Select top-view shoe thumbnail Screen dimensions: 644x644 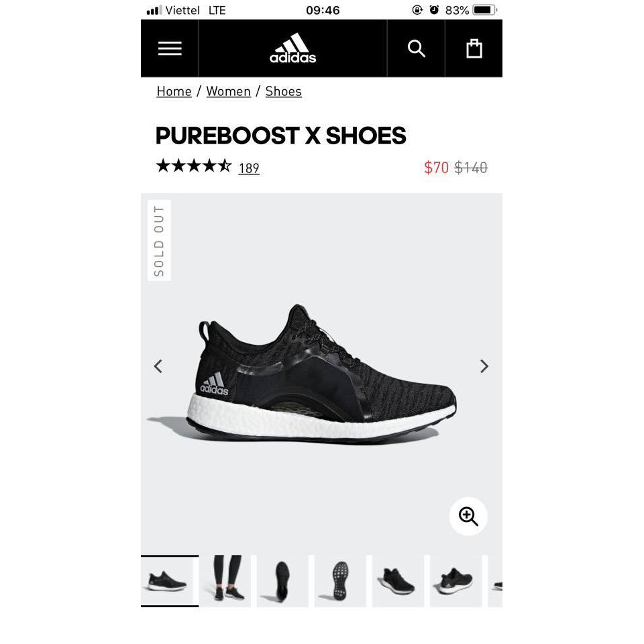click(282, 581)
